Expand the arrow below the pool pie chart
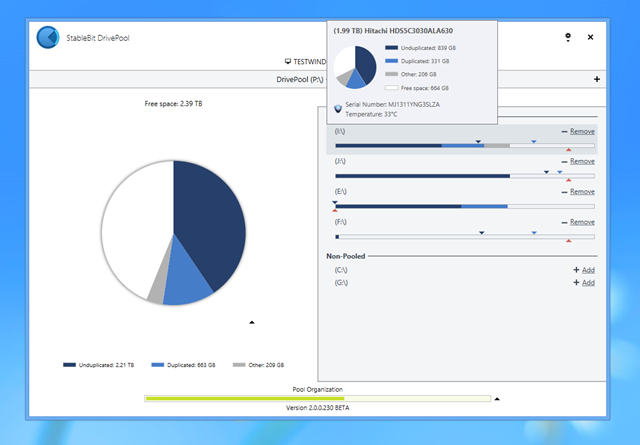640x445 pixels. 252,323
